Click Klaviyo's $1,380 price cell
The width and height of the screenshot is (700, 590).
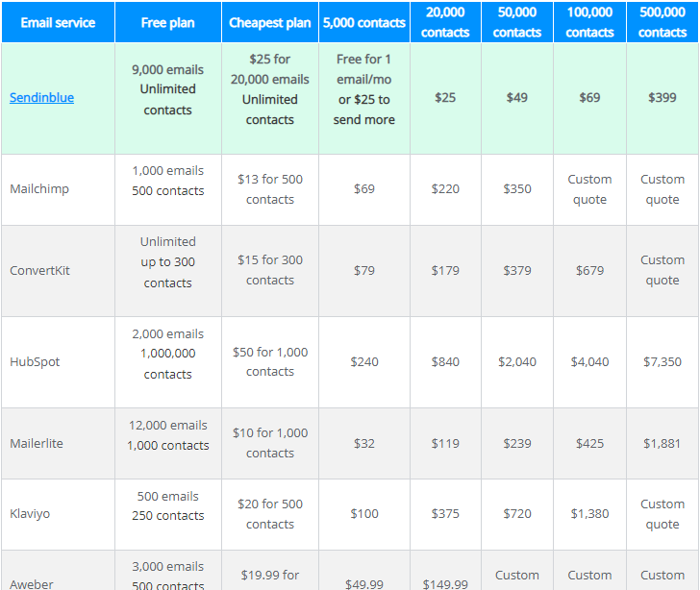pyautogui.click(x=589, y=514)
